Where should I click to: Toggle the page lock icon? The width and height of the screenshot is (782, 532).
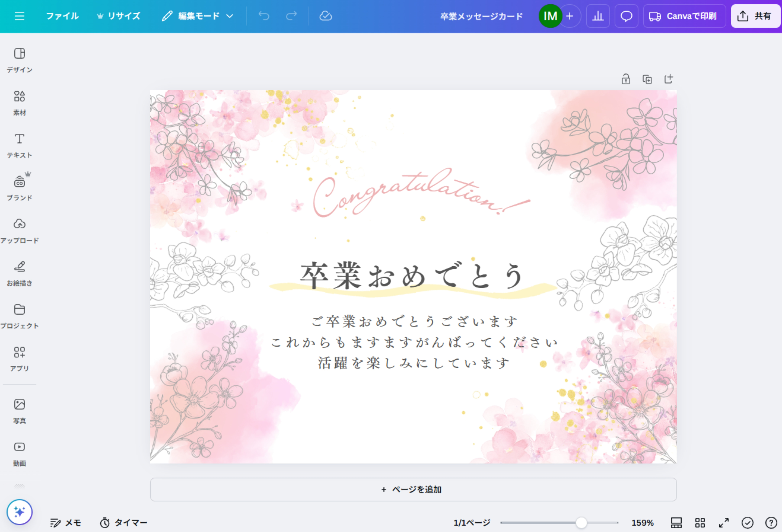pos(626,79)
